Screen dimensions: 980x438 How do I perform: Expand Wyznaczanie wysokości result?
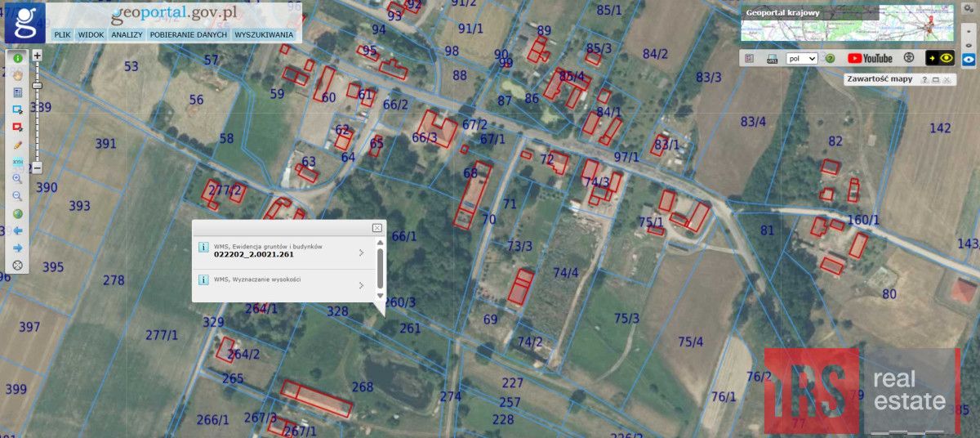(361, 285)
